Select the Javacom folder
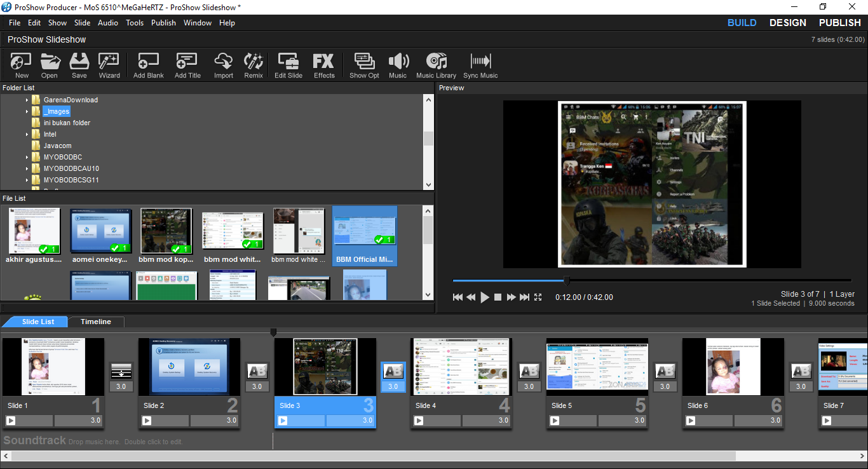The width and height of the screenshot is (868, 469). point(57,146)
